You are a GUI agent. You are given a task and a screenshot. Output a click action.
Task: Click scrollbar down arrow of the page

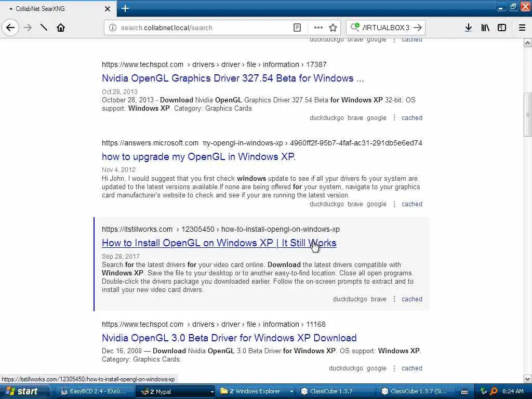pos(528,379)
